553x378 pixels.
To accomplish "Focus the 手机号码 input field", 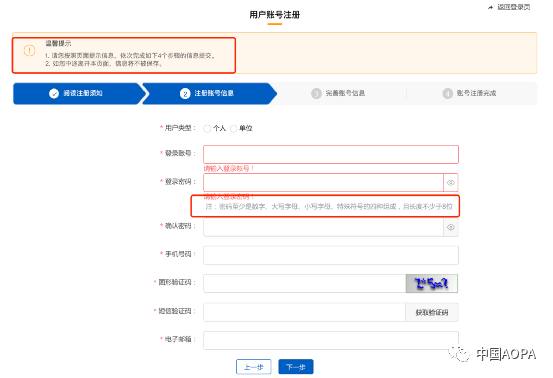I will 331,255.
